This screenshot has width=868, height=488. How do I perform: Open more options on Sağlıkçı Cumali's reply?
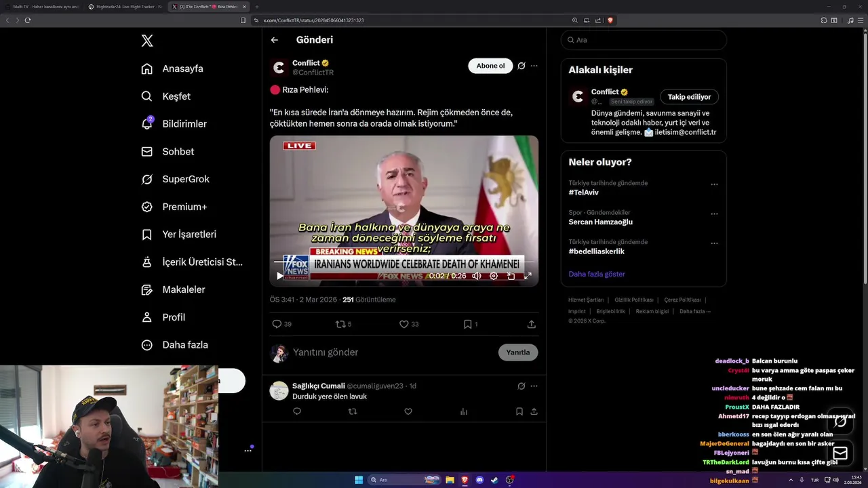tap(534, 386)
